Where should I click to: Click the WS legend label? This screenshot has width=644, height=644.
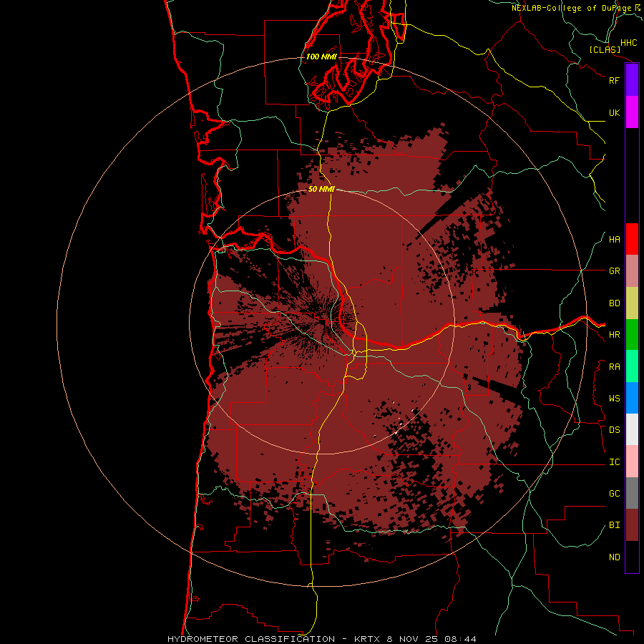(614, 399)
